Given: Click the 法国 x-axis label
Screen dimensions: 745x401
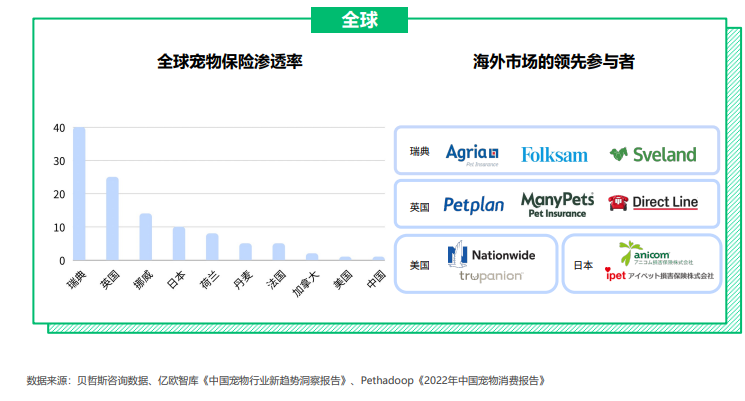Looking at the screenshot, I should pos(276,279).
